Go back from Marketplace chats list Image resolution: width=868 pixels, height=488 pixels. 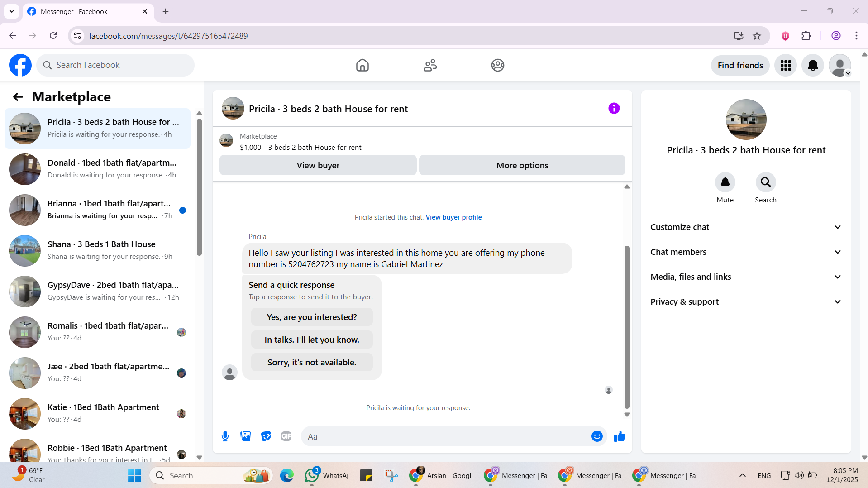[18, 97]
